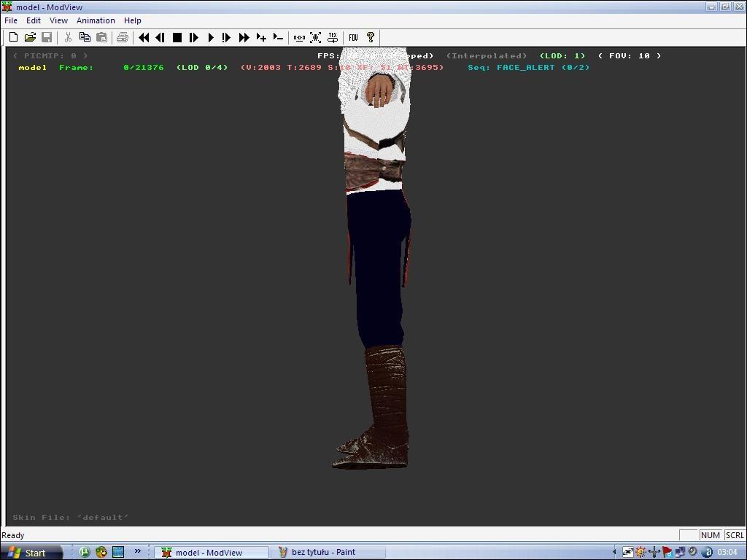
Task: Jump to the animation end
Action: click(244, 37)
